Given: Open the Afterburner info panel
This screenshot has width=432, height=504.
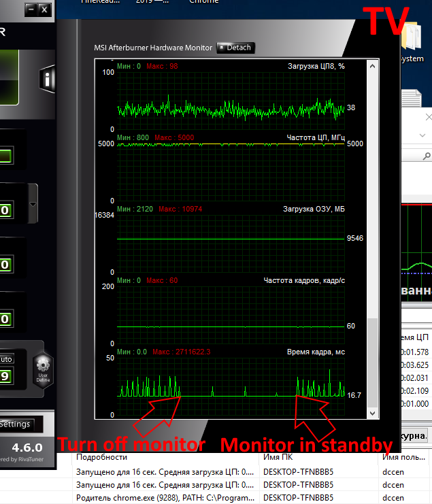Looking at the screenshot, I should (47, 80).
